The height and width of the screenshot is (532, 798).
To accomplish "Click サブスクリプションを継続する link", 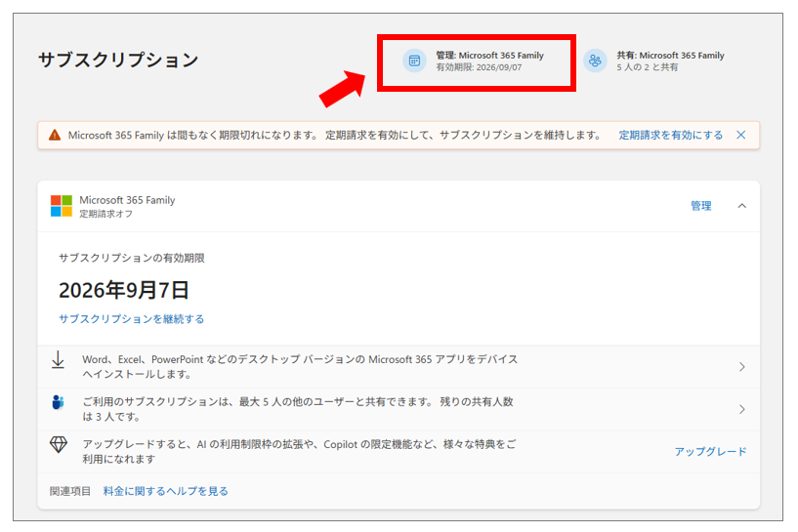I will 131,319.
